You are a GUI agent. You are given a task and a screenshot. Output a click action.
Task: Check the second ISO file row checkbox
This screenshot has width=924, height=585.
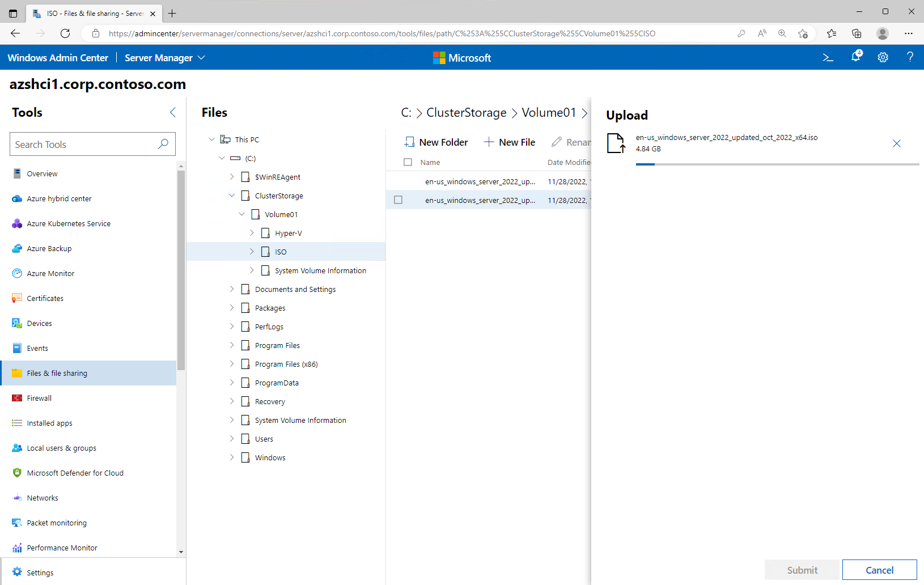399,200
